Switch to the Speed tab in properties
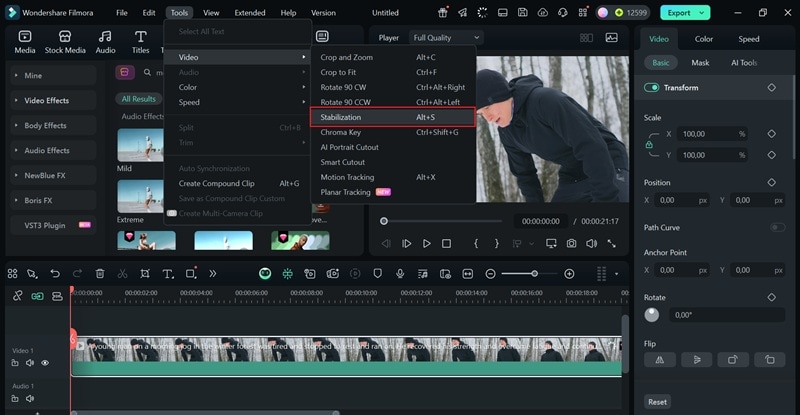The image size is (800, 415). (748, 39)
